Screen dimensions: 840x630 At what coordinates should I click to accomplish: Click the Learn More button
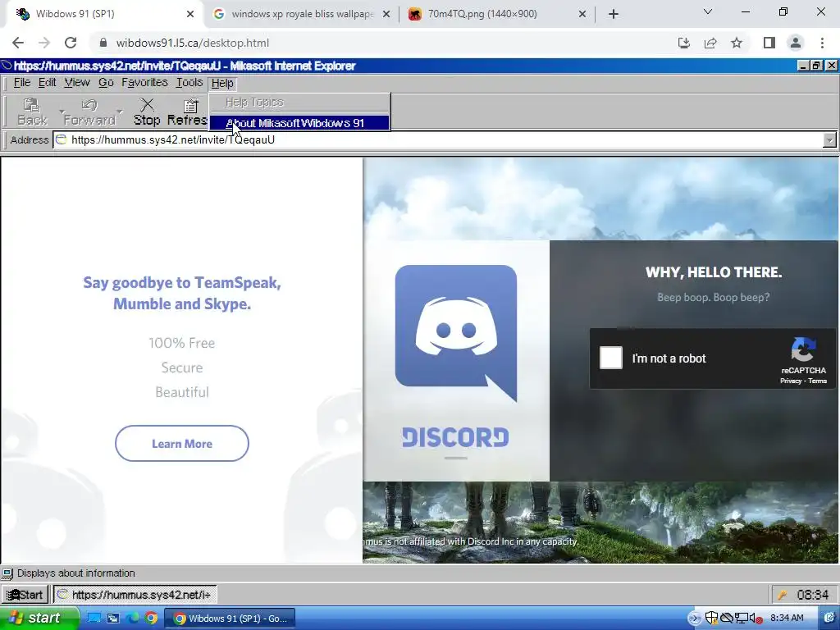[x=181, y=444]
